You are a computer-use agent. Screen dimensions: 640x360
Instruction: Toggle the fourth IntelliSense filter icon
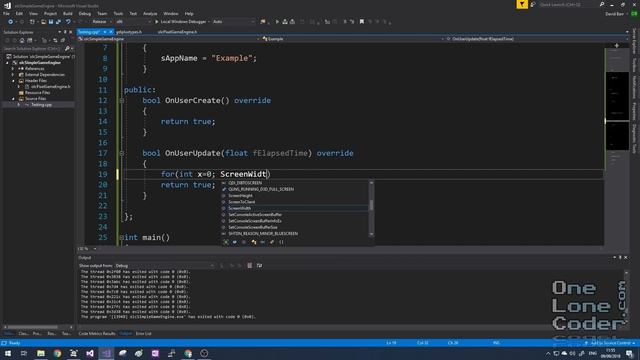point(253,242)
